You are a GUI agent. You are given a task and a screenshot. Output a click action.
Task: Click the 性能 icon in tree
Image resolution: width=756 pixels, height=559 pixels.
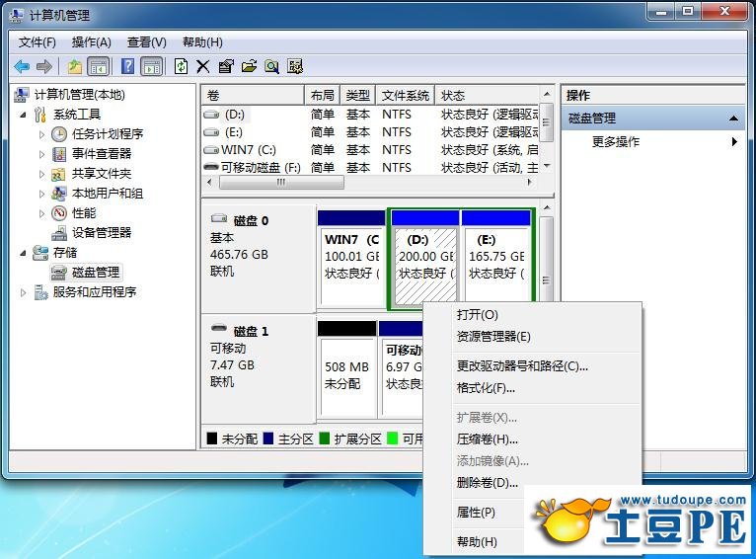tap(59, 213)
